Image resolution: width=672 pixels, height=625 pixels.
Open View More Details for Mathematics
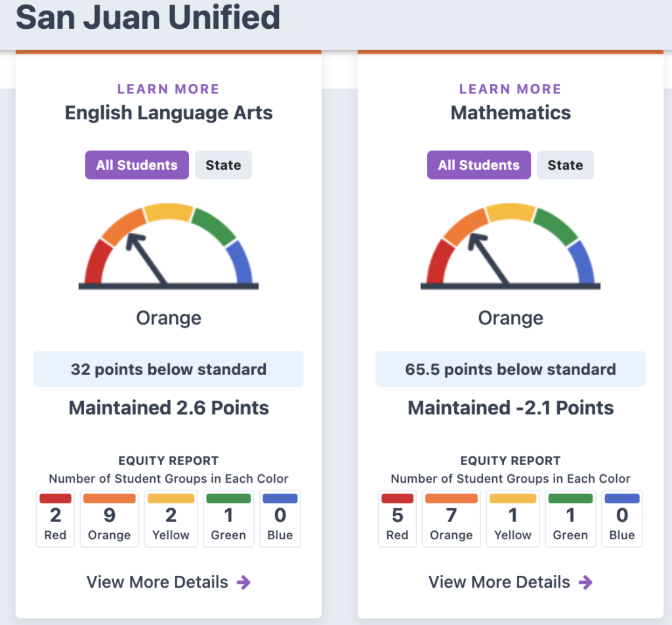pyautogui.click(x=499, y=582)
